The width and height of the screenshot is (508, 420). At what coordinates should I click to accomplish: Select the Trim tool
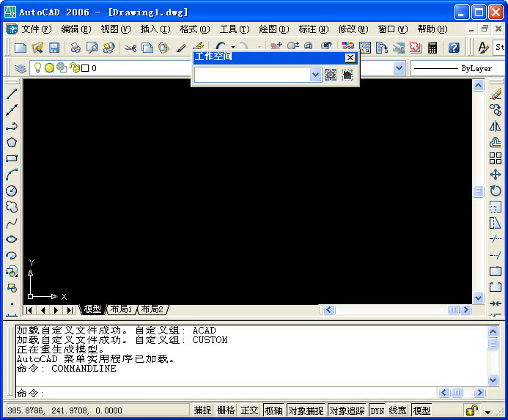(x=496, y=239)
